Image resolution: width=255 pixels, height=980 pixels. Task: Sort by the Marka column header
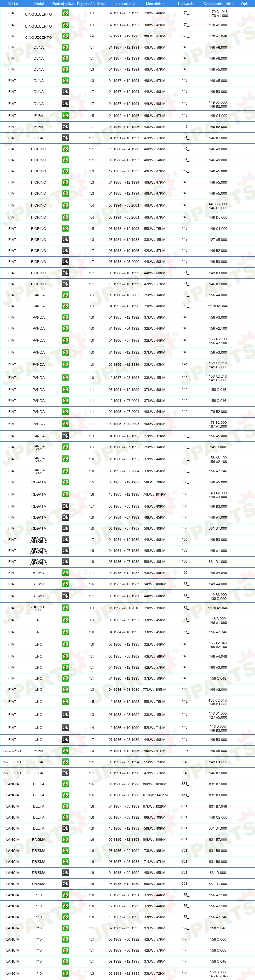click(13, 4)
